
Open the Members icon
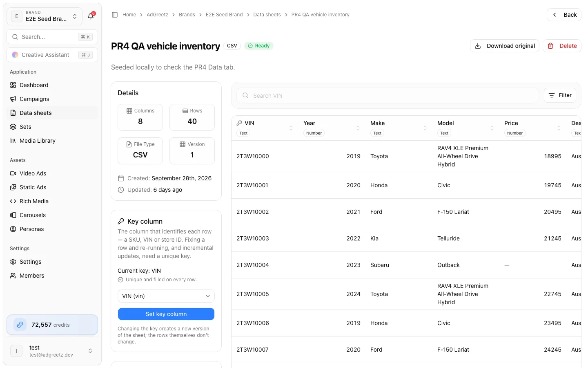point(13,276)
